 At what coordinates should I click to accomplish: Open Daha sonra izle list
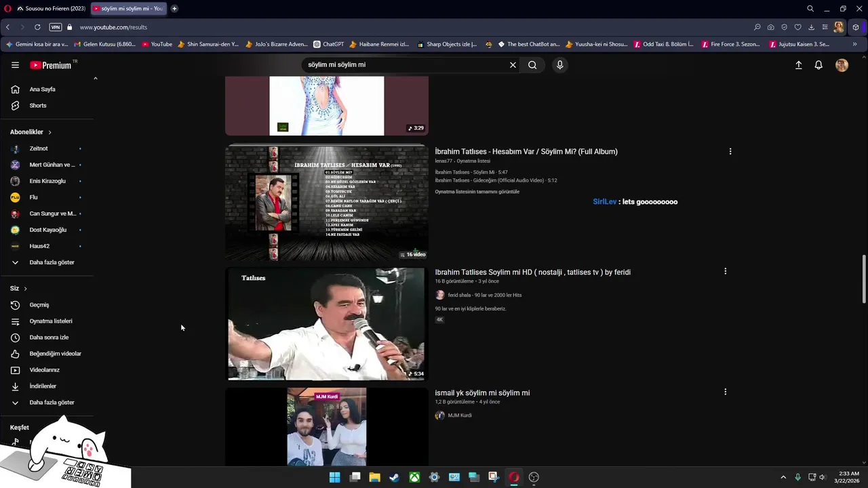47,338
